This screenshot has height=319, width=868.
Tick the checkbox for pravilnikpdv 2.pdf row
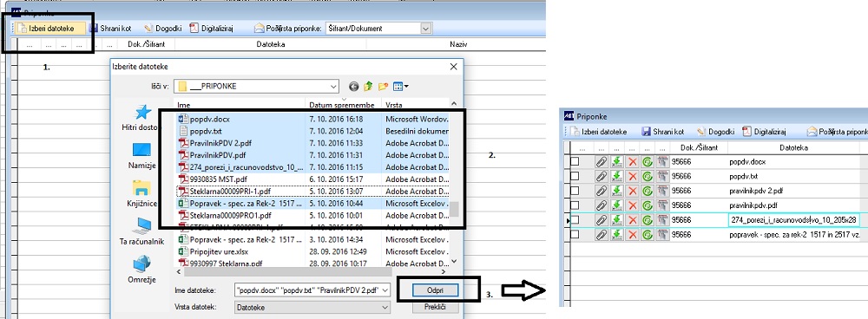click(575, 191)
